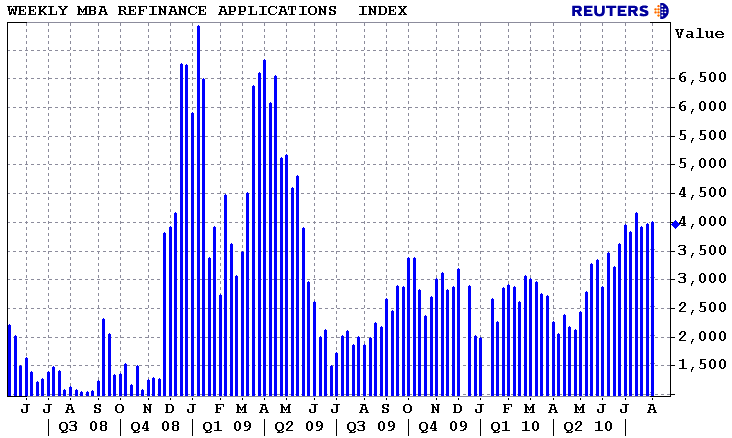The height and width of the screenshot is (438, 732).
Task: Click the 6,500 y-axis value label
Action: pos(702,78)
